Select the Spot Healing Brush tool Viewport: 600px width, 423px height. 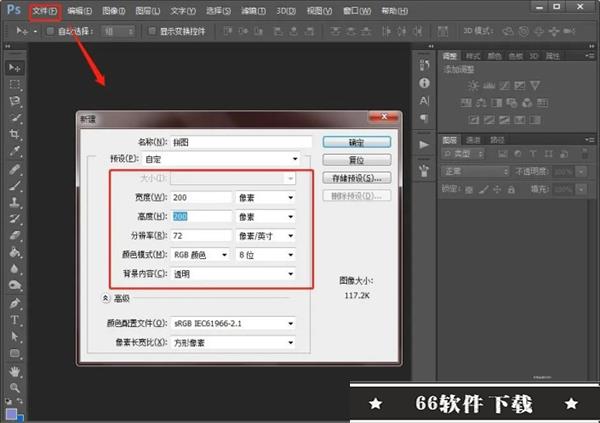(15, 169)
